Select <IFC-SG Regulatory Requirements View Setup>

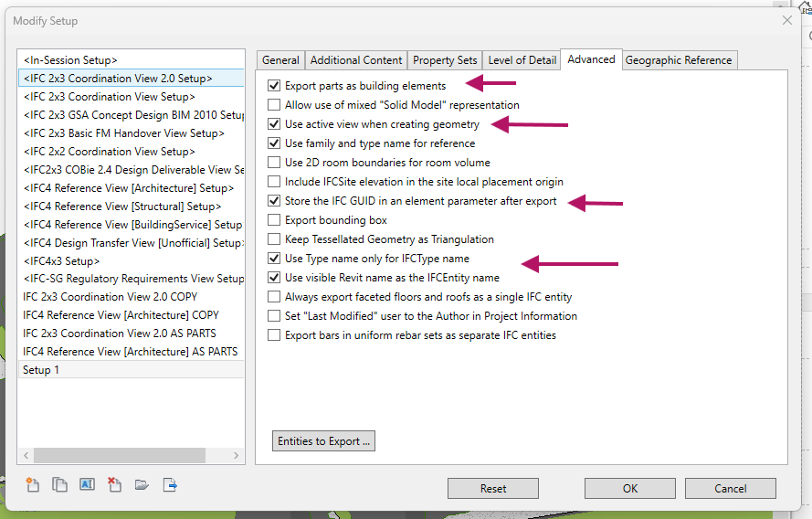[x=131, y=278]
